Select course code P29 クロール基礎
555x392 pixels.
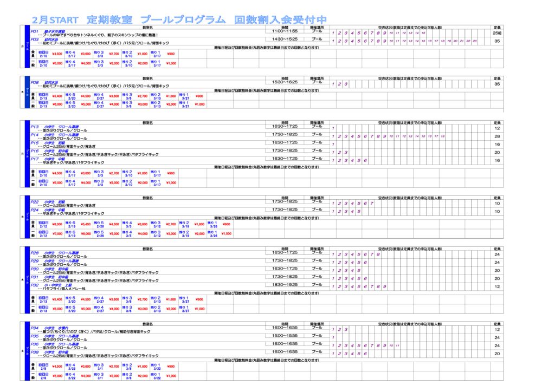click(55, 261)
